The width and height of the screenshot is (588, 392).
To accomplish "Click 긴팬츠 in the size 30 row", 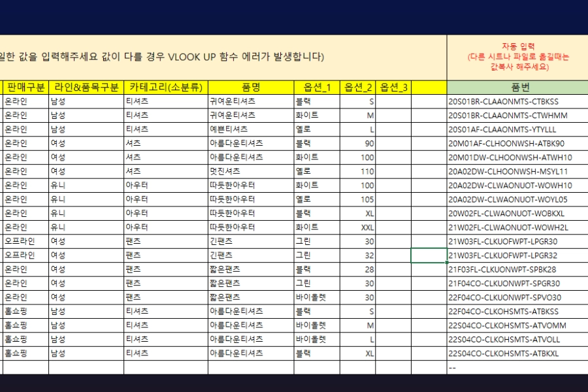I will [x=251, y=242].
